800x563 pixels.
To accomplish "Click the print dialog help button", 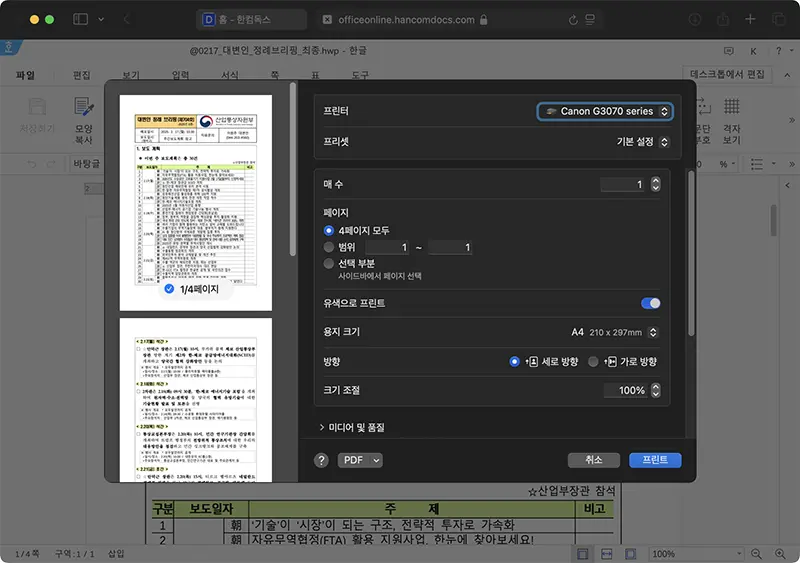I will click(x=321, y=460).
